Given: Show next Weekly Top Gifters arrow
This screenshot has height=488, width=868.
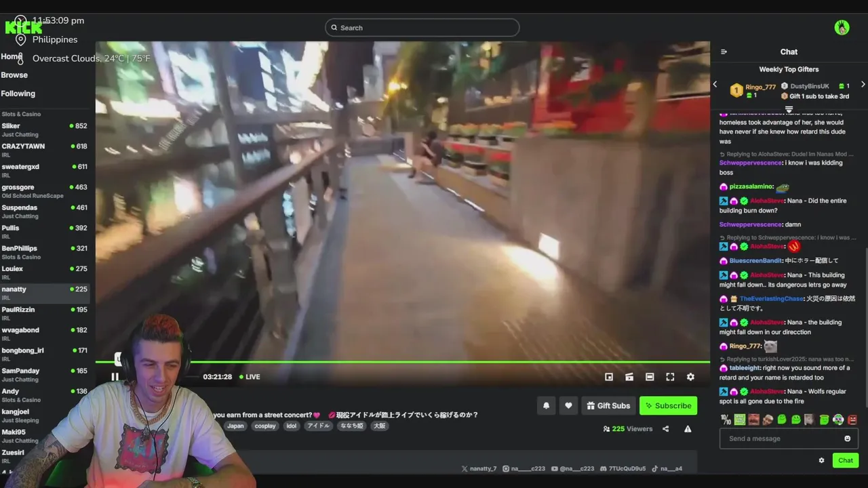Looking at the screenshot, I should [863, 84].
